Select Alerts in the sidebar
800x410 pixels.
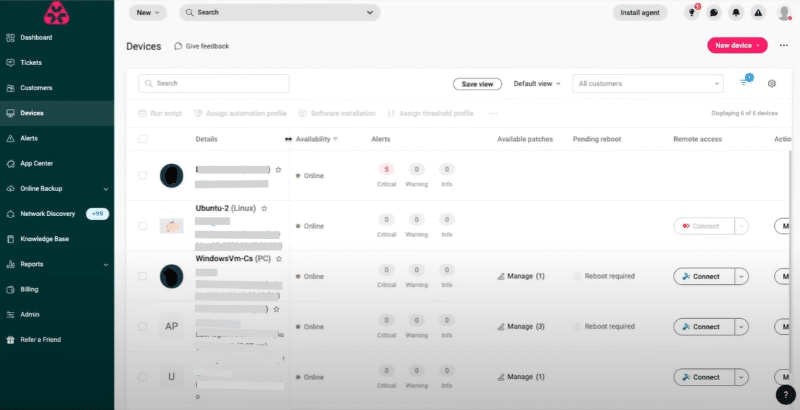(x=29, y=138)
